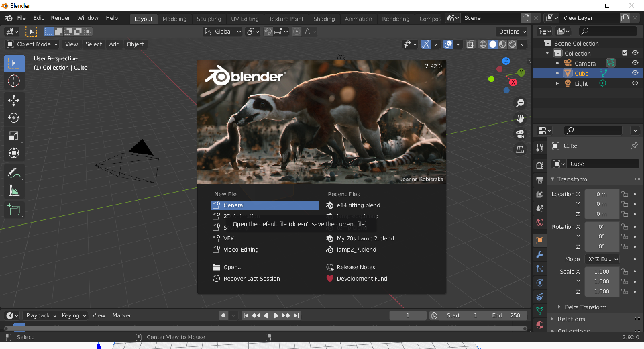This screenshot has width=644, height=349.
Task: Toggle X-ray view in header
Action: click(470, 44)
